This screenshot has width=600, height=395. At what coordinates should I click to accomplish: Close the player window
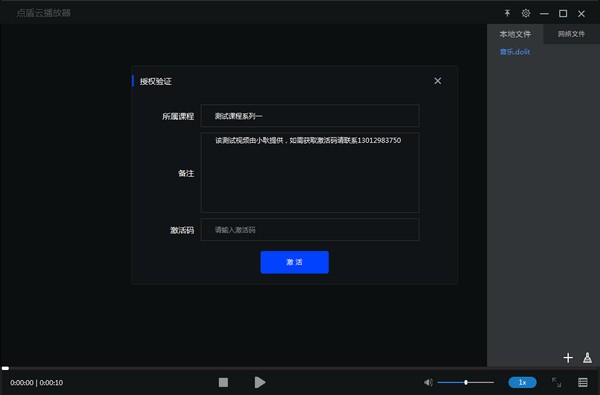(x=581, y=13)
